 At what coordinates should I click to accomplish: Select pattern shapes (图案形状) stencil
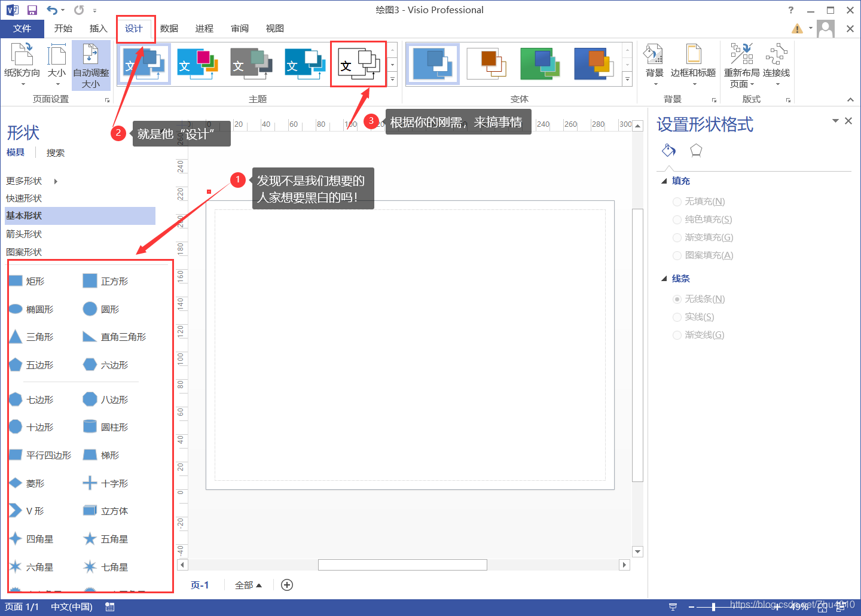24,252
